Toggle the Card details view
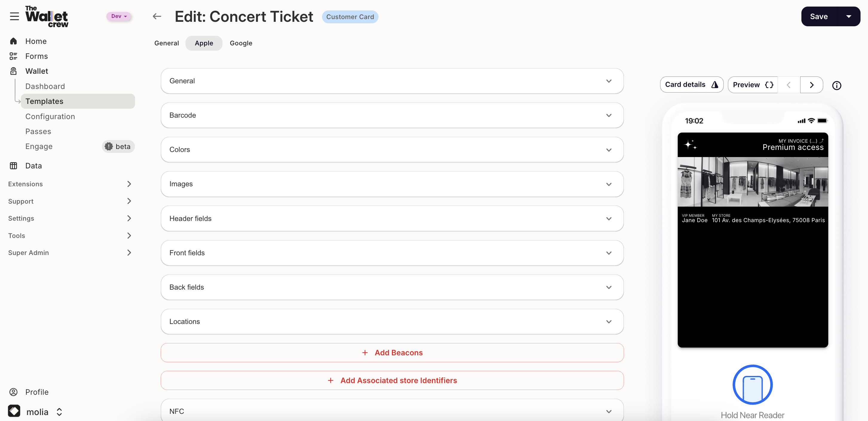The image size is (868, 421). tap(691, 85)
